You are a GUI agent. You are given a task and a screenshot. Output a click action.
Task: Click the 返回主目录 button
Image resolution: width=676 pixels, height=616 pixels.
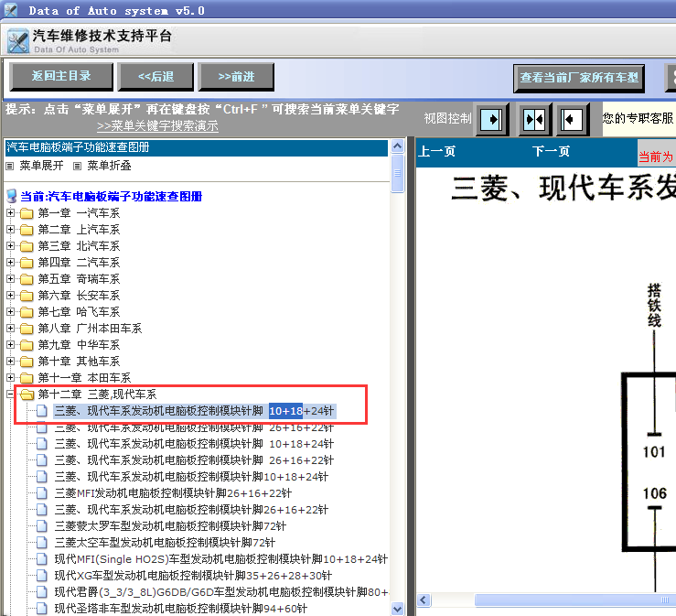tap(61, 76)
